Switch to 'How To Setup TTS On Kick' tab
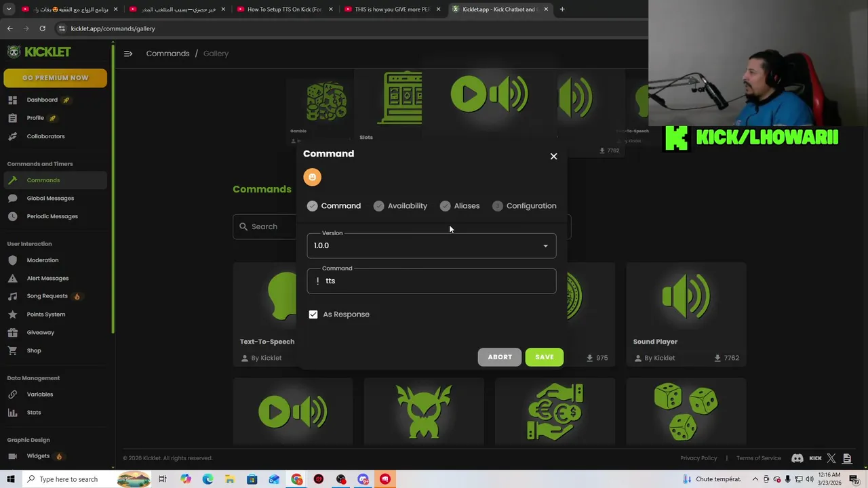Image resolution: width=868 pixels, height=488 pixels. point(283,9)
